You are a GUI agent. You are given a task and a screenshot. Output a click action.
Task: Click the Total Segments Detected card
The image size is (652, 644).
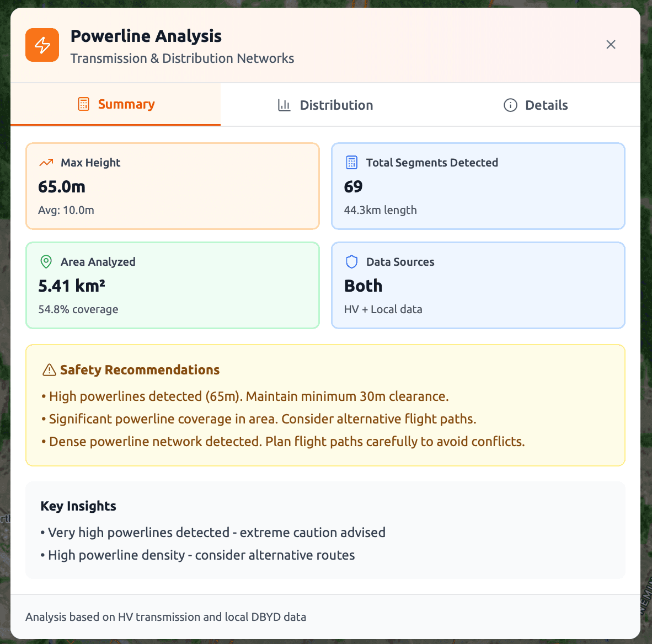[x=478, y=186]
